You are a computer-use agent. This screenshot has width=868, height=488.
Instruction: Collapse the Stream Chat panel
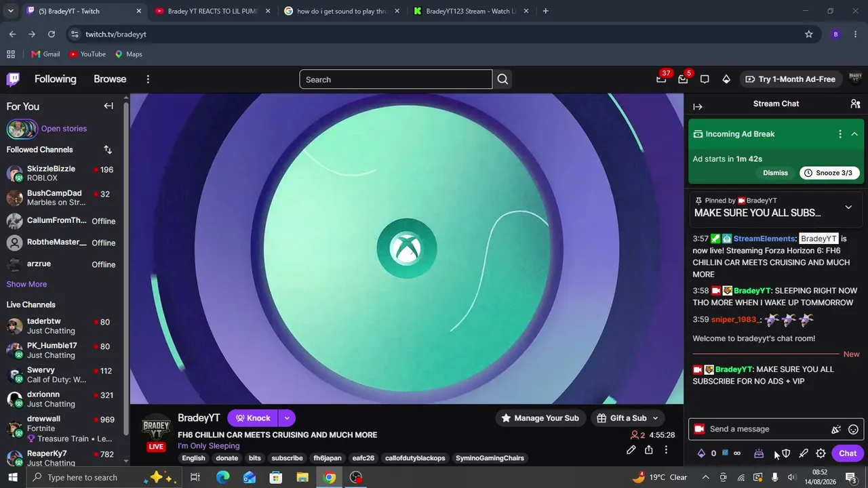(698, 106)
